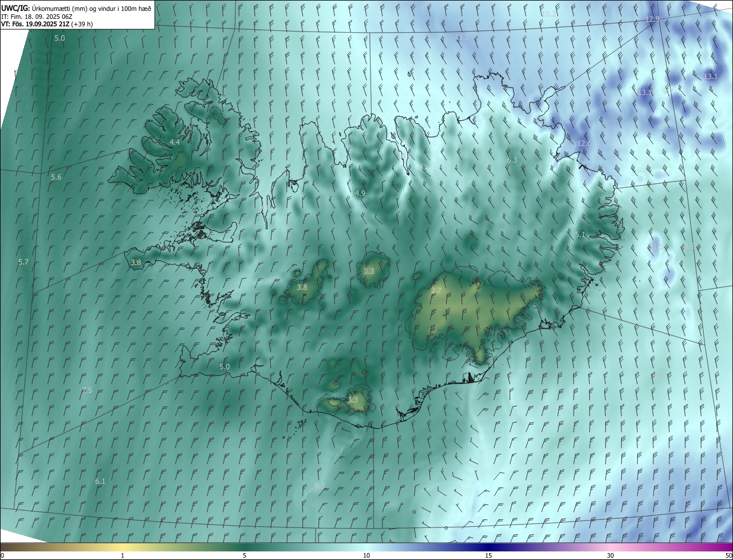Screen dimensions: 733x560
Task: Click the 6.3 value label
Action: 512,160
